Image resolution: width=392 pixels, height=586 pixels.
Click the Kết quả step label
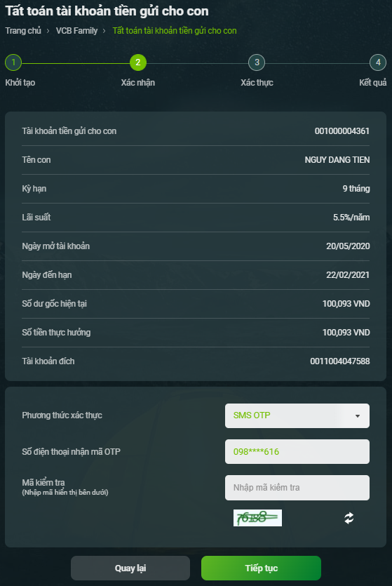click(372, 83)
